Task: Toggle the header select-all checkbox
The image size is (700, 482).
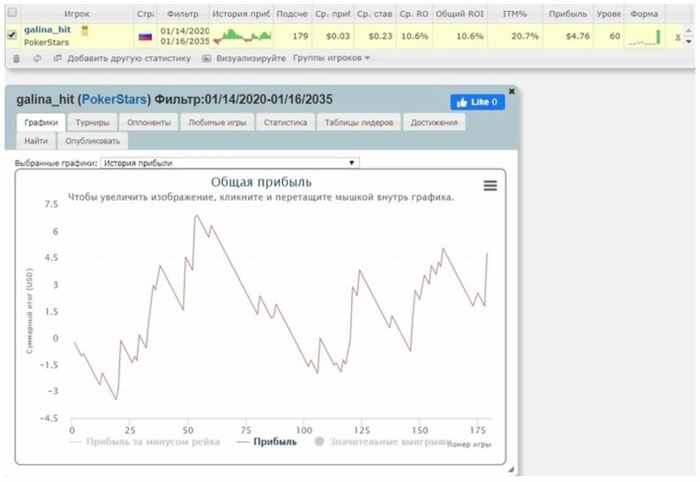Action: [12, 12]
